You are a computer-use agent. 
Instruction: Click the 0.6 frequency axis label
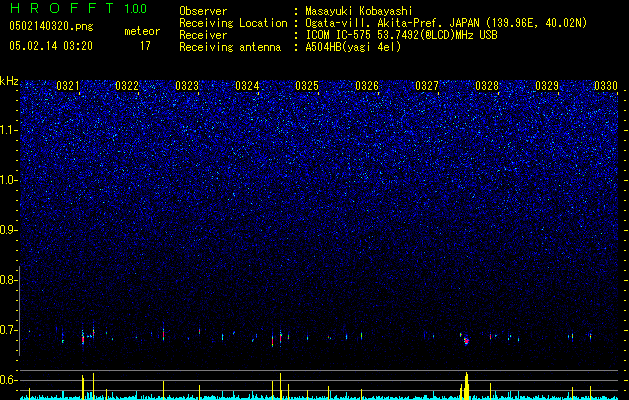[8, 380]
